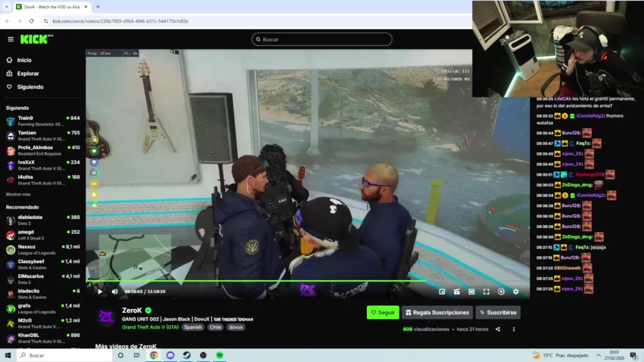644x362 pixels.
Task: Click the Windows taskbar Buscar search box
Action: click(x=64, y=355)
